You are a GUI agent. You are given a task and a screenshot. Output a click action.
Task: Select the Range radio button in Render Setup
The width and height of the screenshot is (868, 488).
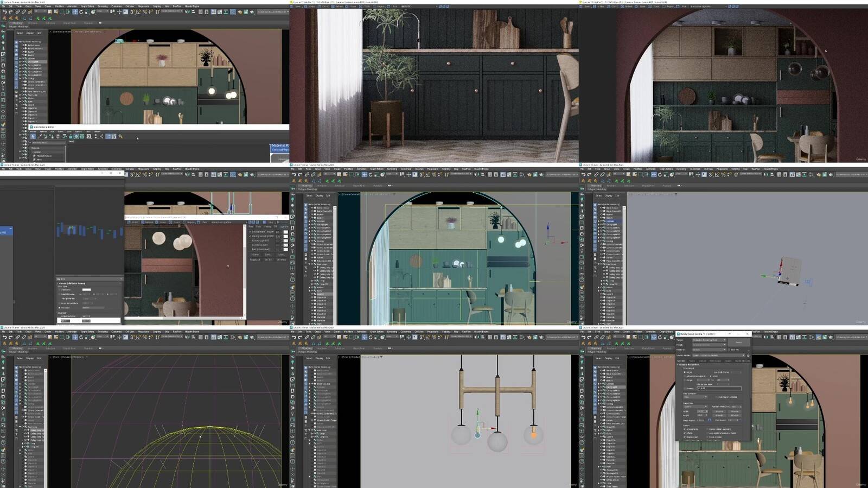point(685,381)
